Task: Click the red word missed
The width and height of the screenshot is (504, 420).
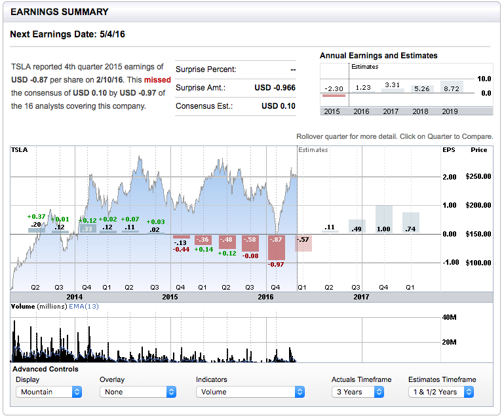Action: (x=157, y=80)
